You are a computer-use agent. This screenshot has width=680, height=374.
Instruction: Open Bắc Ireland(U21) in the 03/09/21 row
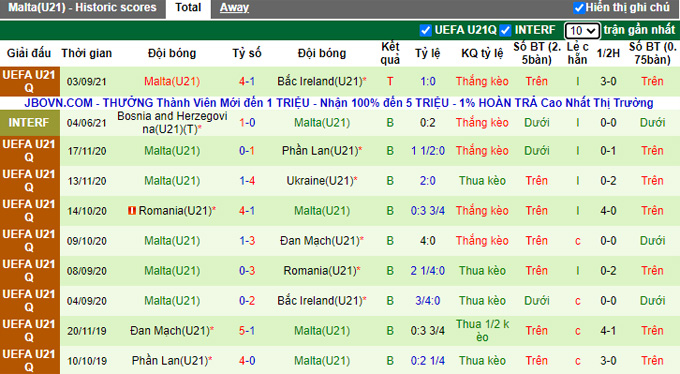[x=320, y=82]
